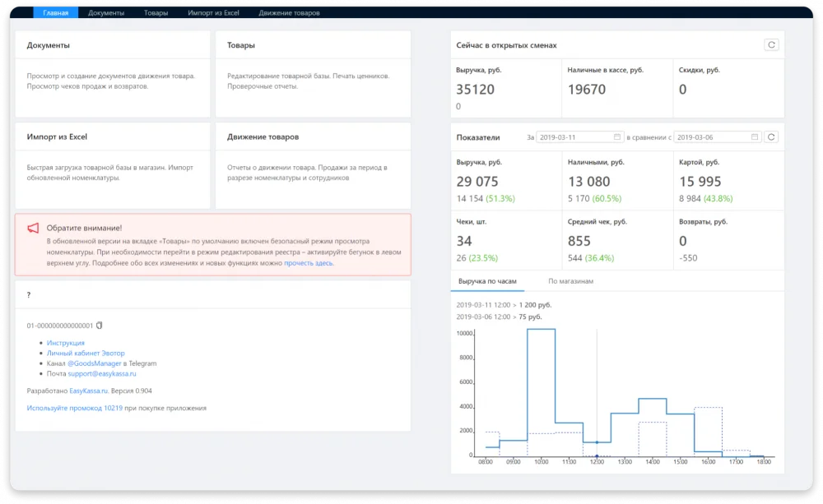Image resolution: width=823 pixels, height=504 pixels.
Task: Click refresh button in Показатели header
Action: coord(771,137)
